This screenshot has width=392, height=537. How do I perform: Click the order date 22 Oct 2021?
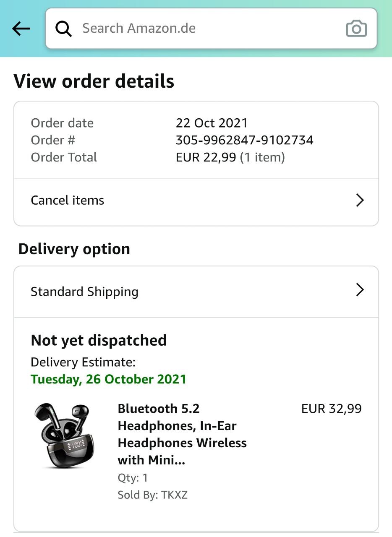point(212,123)
